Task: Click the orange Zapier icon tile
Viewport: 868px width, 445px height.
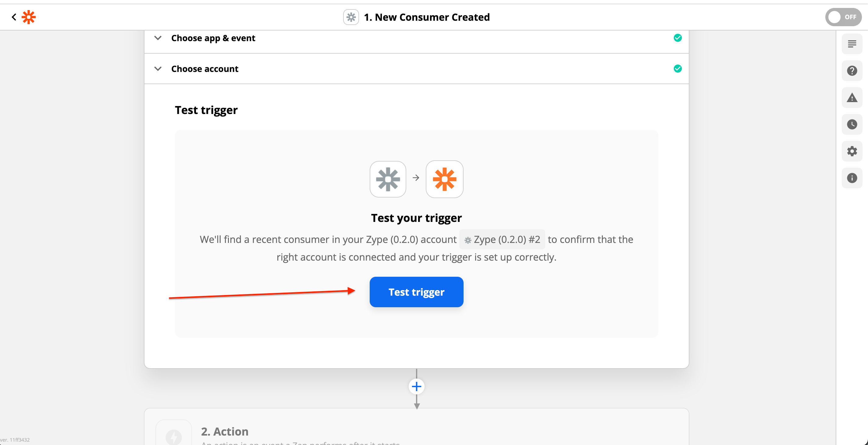Action: [444, 179]
